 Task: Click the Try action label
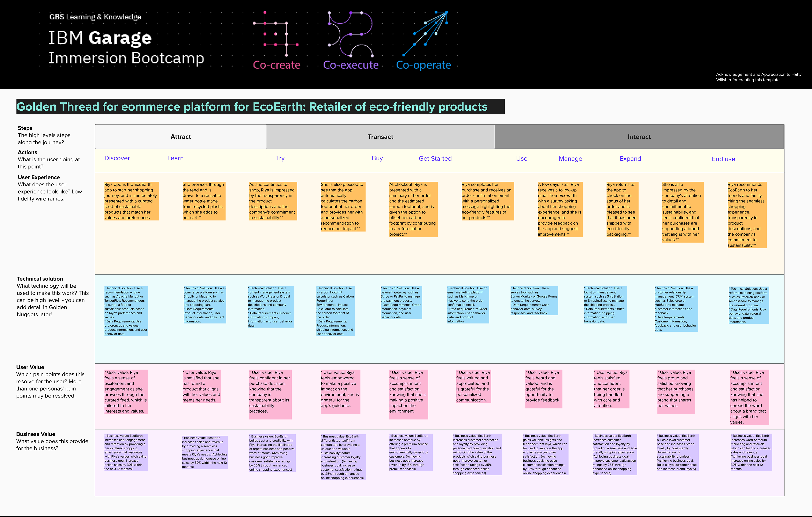click(x=280, y=159)
